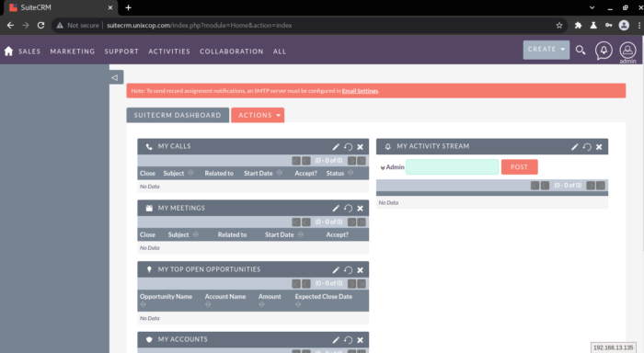Viewport: 644px width, 353px height.
Task: Remove the My Top Open Opportunities dashlet
Action: tap(361, 270)
